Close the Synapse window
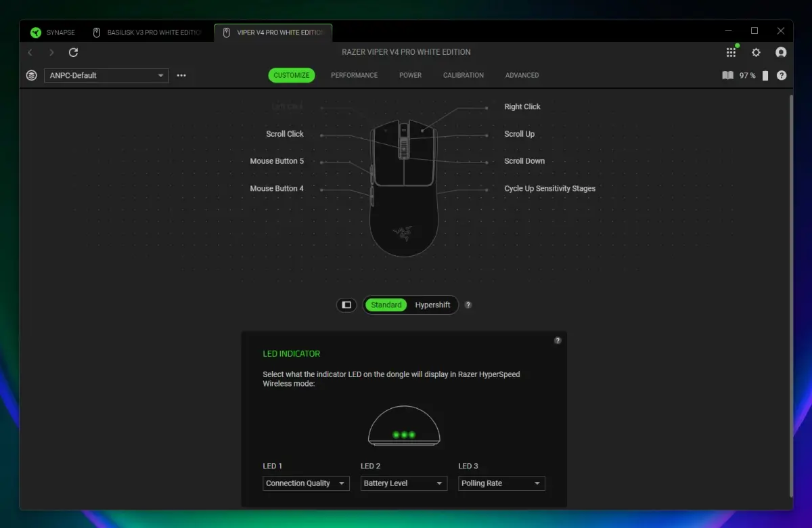This screenshot has height=528, width=812. 781,31
